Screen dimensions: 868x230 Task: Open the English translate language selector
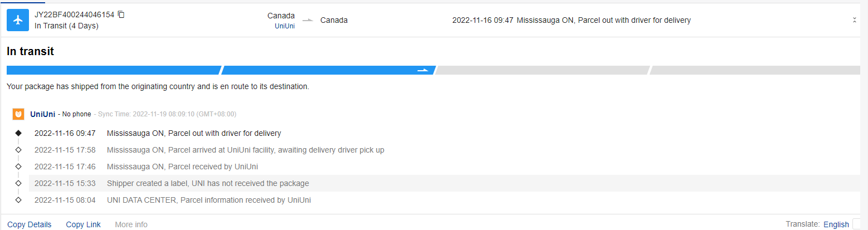click(x=836, y=224)
